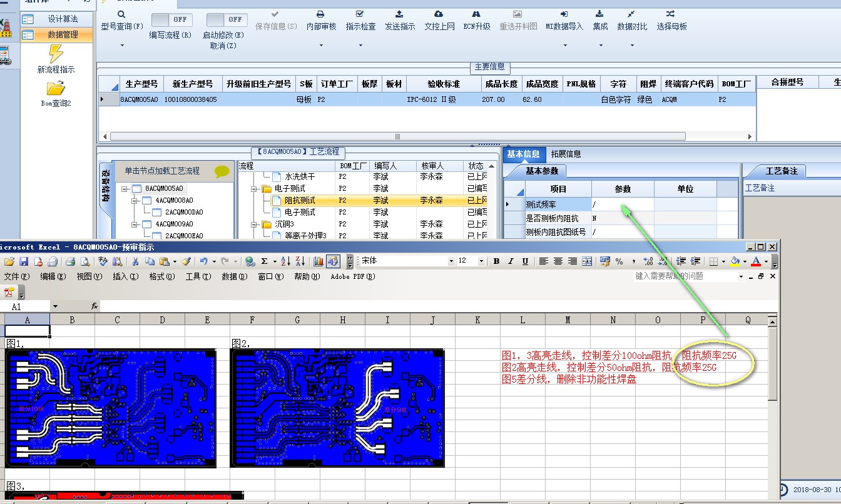Click Excel Cut scissors icon
The image size is (841, 504).
135,261
